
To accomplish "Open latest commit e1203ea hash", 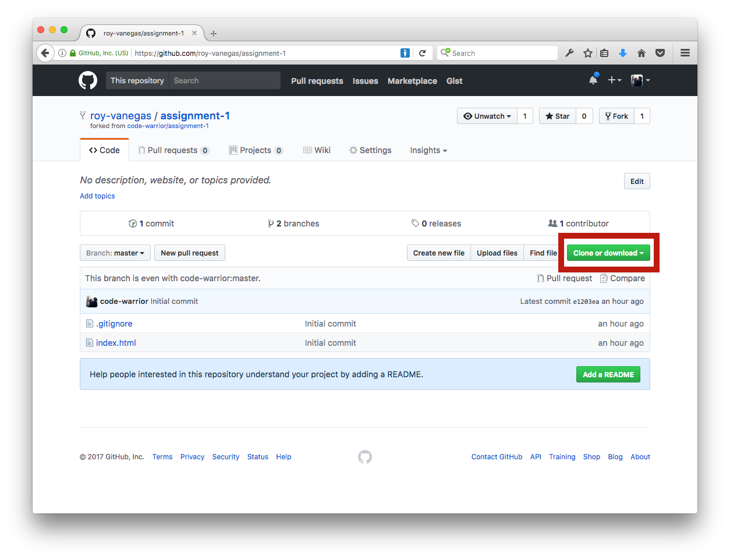I will (x=586, y=302).
